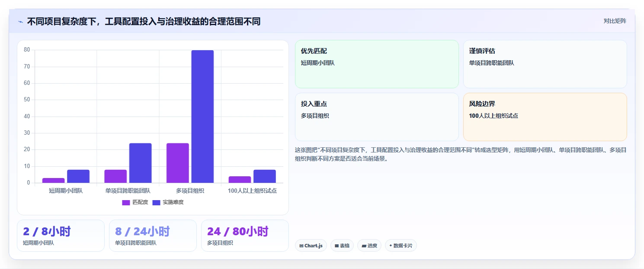Click the 单项目跨职能团队 实施难度 bar
The height and width of the screenshot is (269, 644).
click(x=140, y=163)
